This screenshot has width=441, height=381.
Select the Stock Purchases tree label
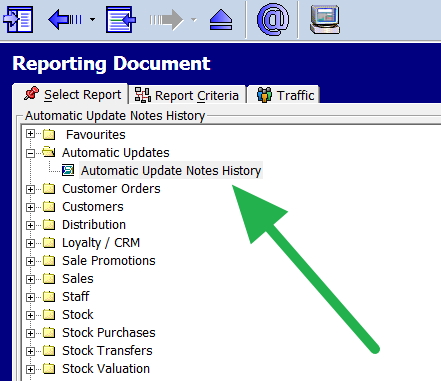(109, 333)
